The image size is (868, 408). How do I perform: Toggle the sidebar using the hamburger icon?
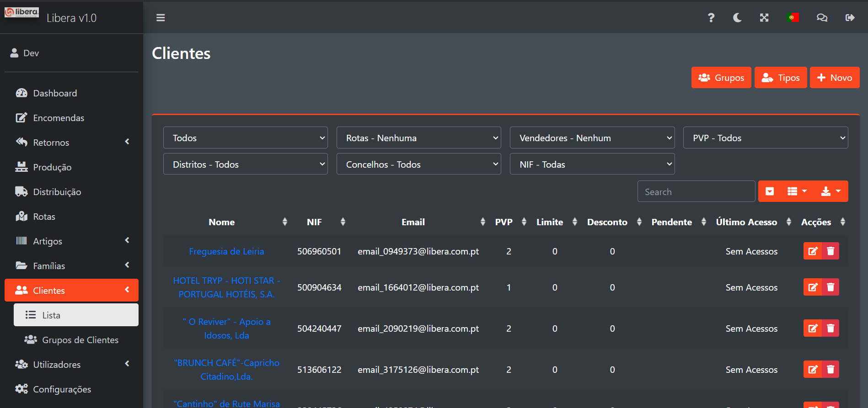point(161,18)
